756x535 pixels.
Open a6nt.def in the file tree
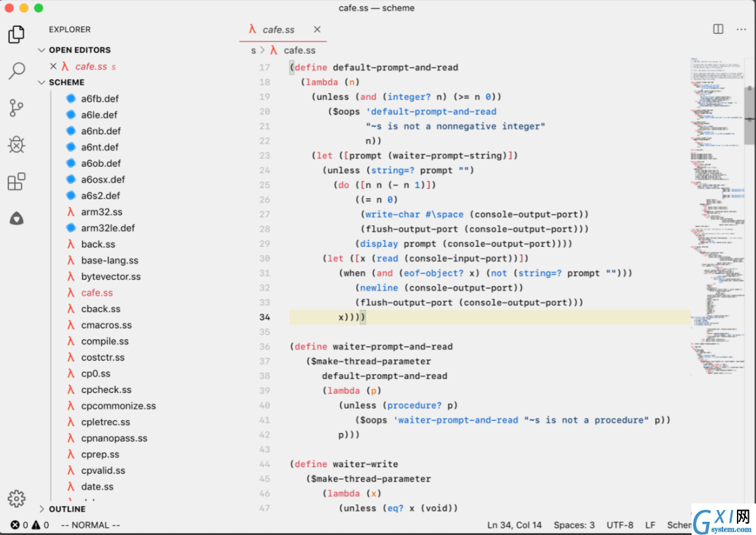pyautogui.click(x=99, y=147)
